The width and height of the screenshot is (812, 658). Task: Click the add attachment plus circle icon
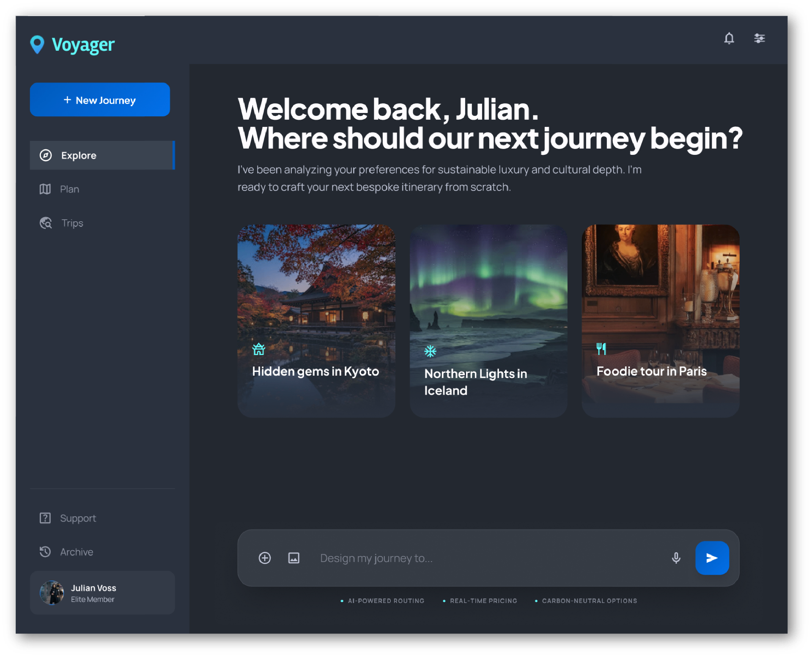tap(265, 558)
